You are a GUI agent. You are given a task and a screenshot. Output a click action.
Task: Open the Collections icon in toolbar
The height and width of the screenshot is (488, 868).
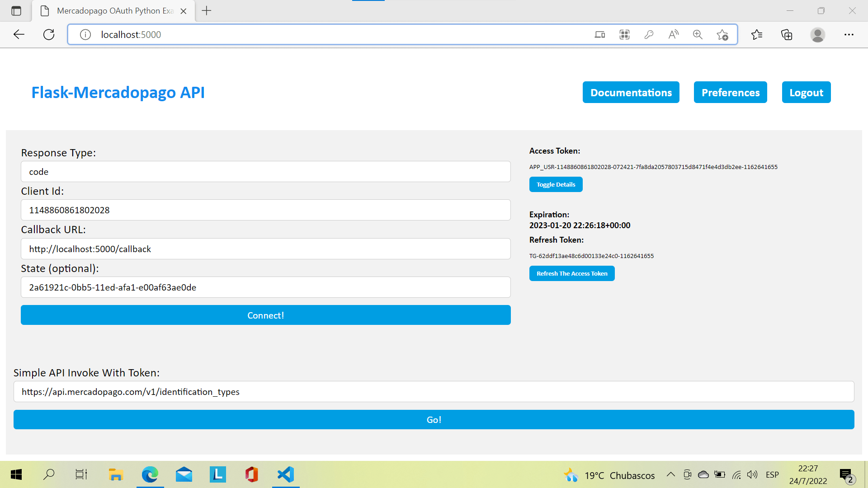[x=787, y=34]
